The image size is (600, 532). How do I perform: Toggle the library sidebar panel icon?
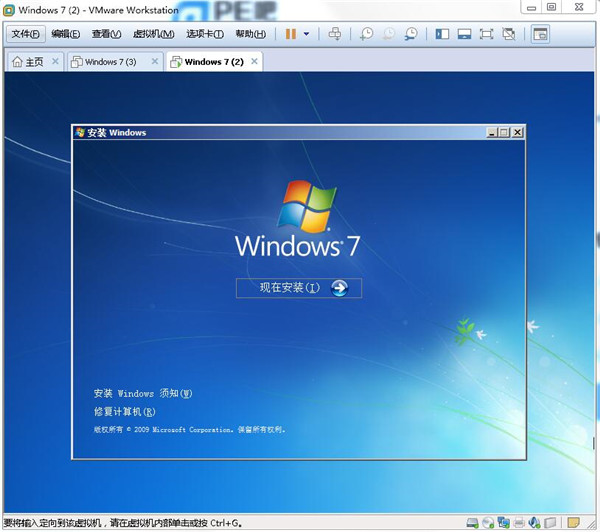[442, 34]
